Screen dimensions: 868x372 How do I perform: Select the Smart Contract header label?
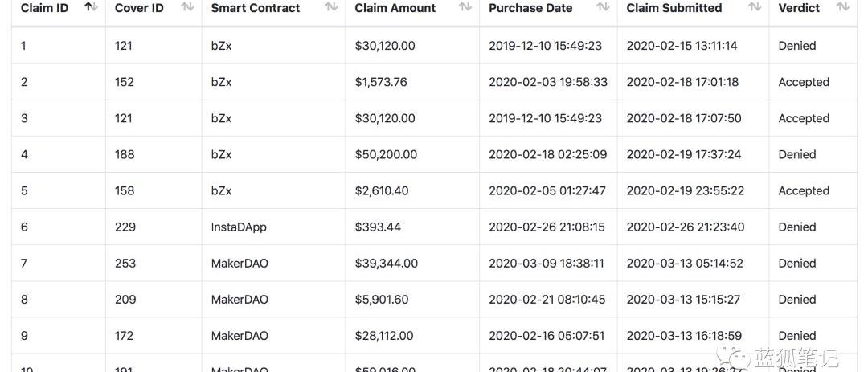[256, 8]
